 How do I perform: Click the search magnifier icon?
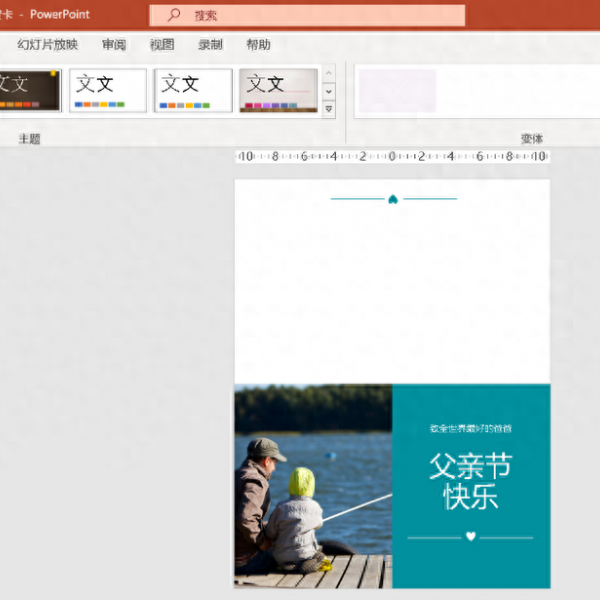click(x=174, y=15)
